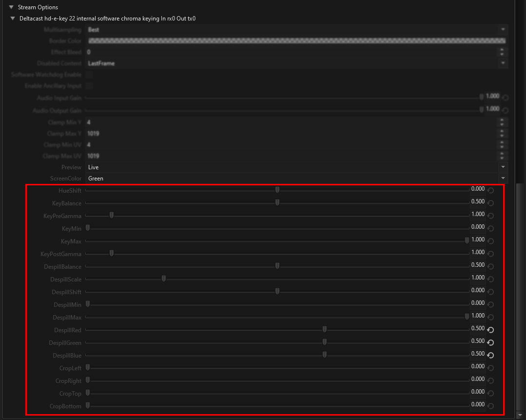Screen dimensions: 526x420
Task: Collapse the Stream Options section
Action: tap(11, 7)
